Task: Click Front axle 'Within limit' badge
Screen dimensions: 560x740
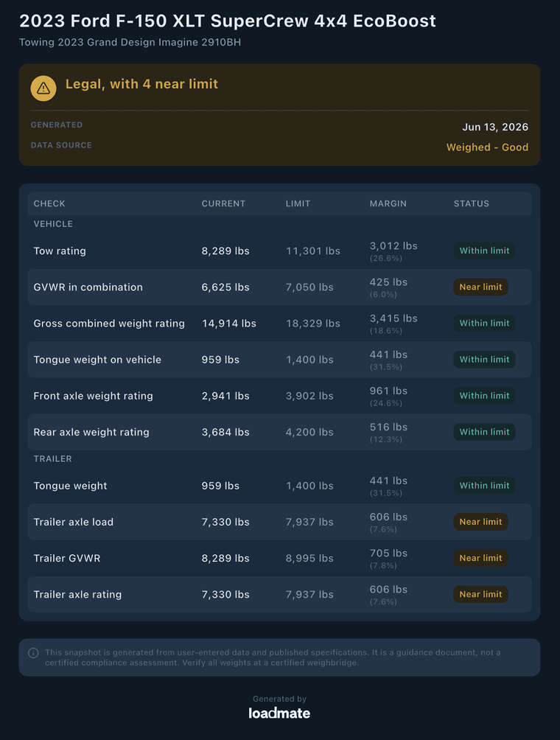Action: (485, 396)
